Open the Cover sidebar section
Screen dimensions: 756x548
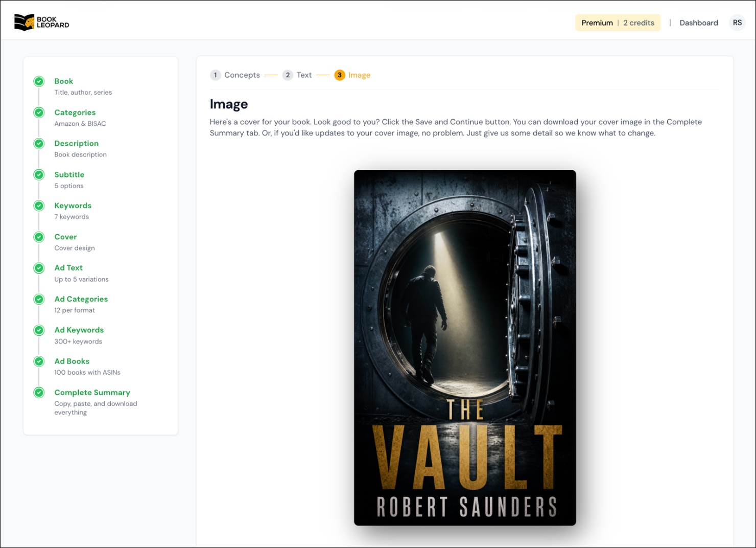66,237
